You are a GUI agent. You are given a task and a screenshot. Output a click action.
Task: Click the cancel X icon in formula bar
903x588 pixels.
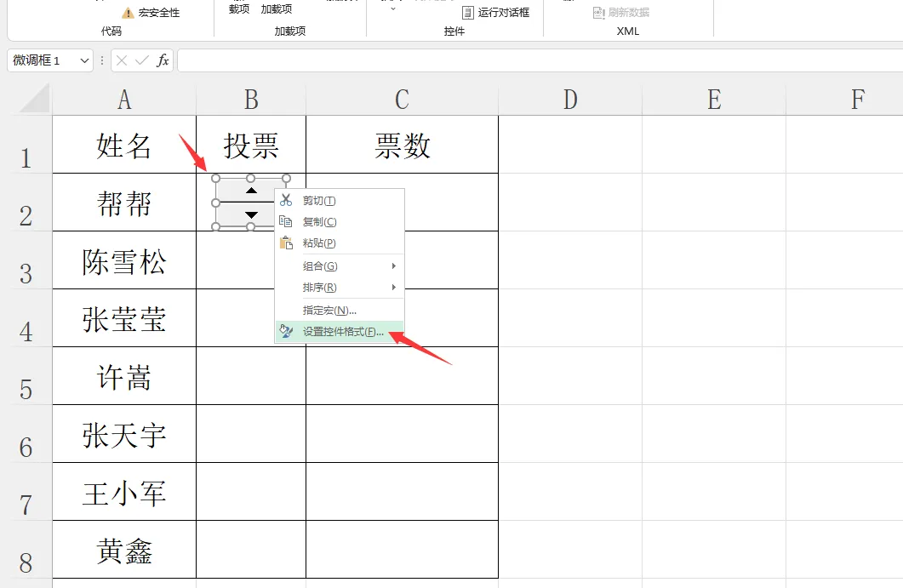click(x=122, y=60)
